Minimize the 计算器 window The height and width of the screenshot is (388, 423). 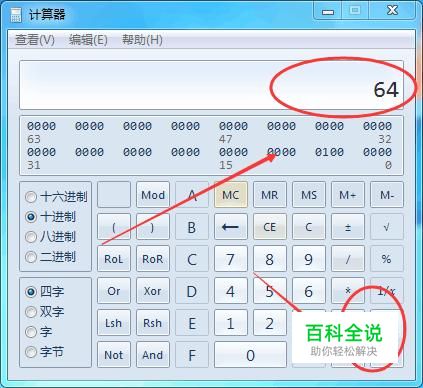[328, 11]
